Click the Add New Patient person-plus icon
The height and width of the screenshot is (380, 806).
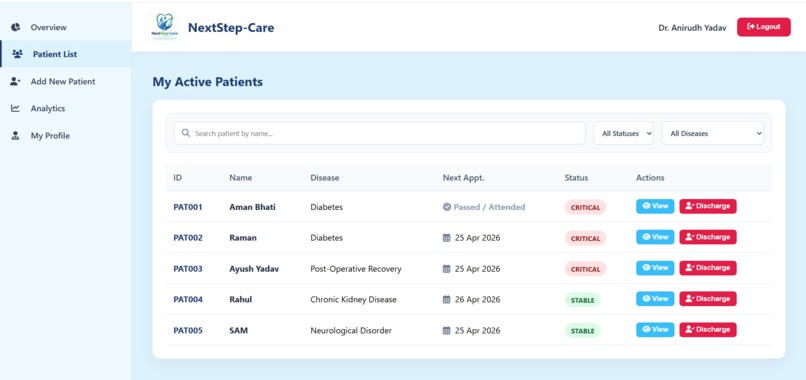pyautogui.click(x=15, y=81)
